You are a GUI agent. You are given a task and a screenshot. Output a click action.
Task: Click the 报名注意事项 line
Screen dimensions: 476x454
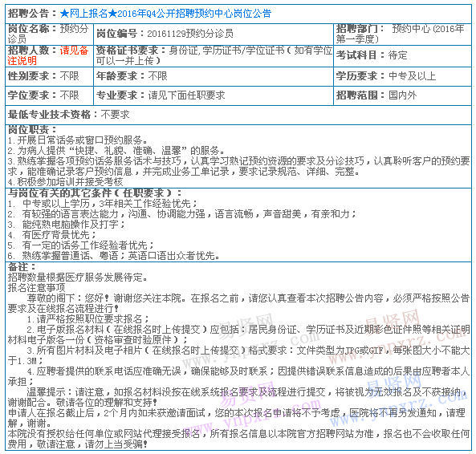36,287
